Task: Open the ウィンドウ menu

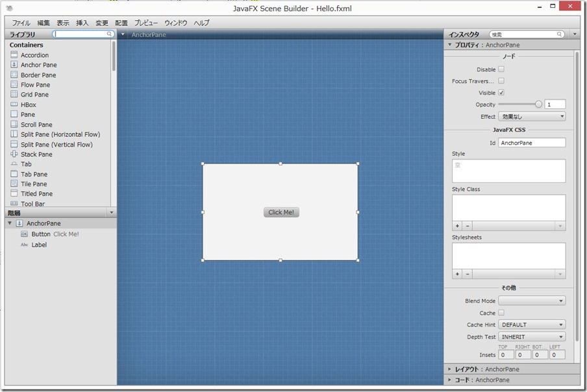Action: click(x=176, y=23)
